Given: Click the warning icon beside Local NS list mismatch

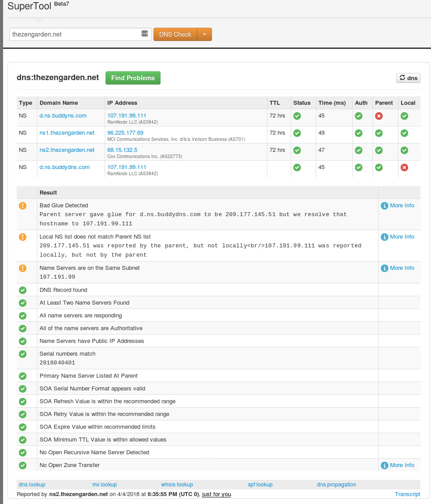Looking at the screenshot, I should [22, 237].
